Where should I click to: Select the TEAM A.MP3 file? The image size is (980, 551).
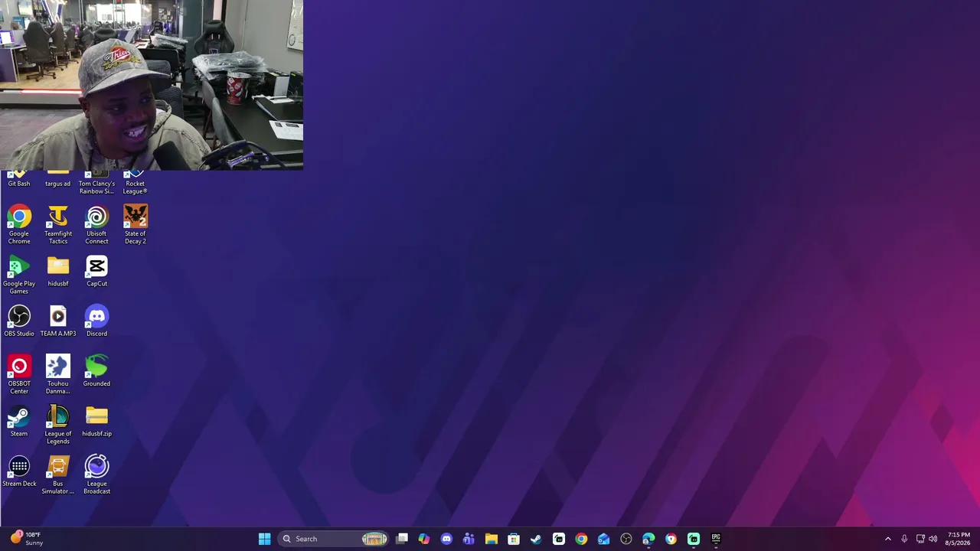58,321
